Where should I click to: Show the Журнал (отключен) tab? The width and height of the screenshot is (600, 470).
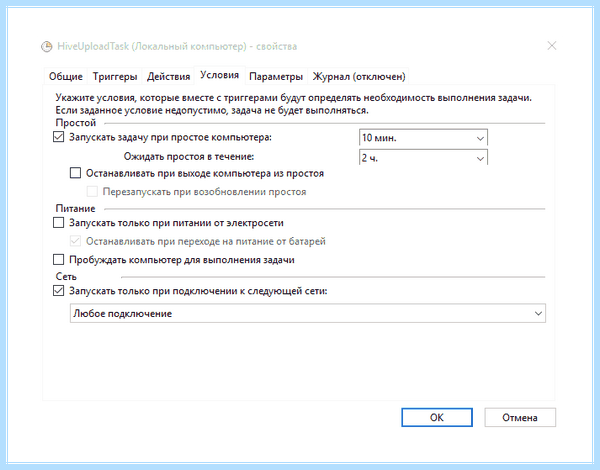[359, 77]
